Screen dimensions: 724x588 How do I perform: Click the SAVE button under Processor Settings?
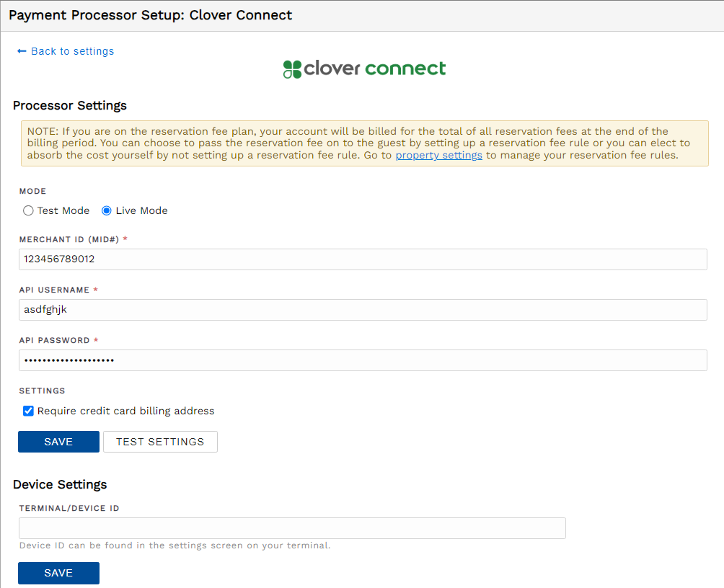coord(58,442)
